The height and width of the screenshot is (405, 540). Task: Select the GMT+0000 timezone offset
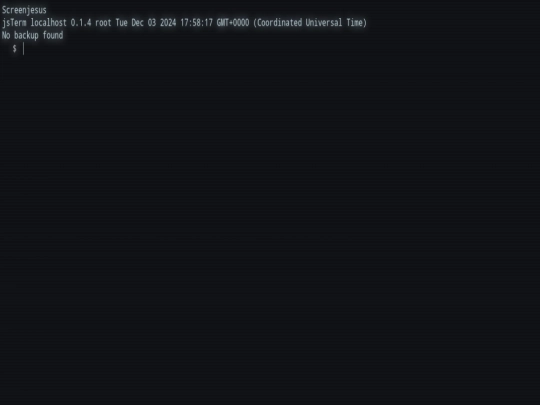(x=233, y=23)
